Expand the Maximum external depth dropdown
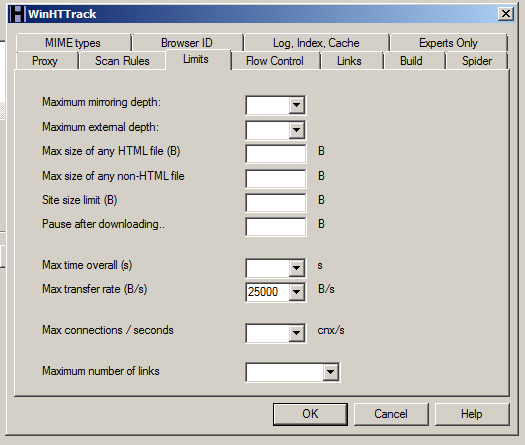The height and width of the screenshot is (445, 525). tap(296, 130)
